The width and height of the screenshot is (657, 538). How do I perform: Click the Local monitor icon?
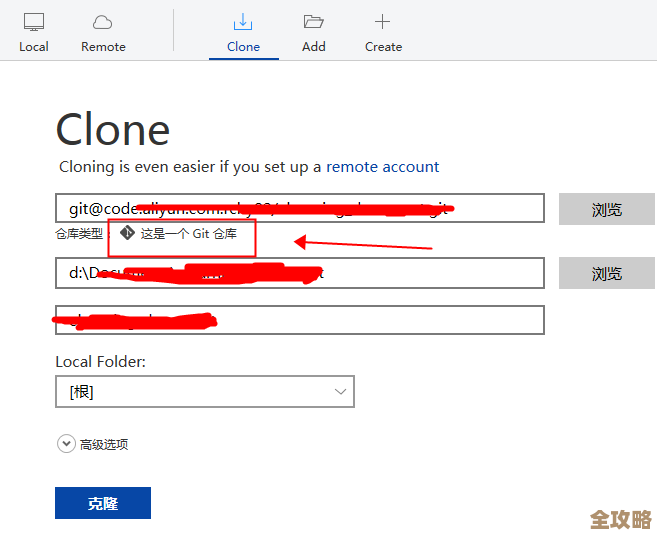click(x=34, y=22)
